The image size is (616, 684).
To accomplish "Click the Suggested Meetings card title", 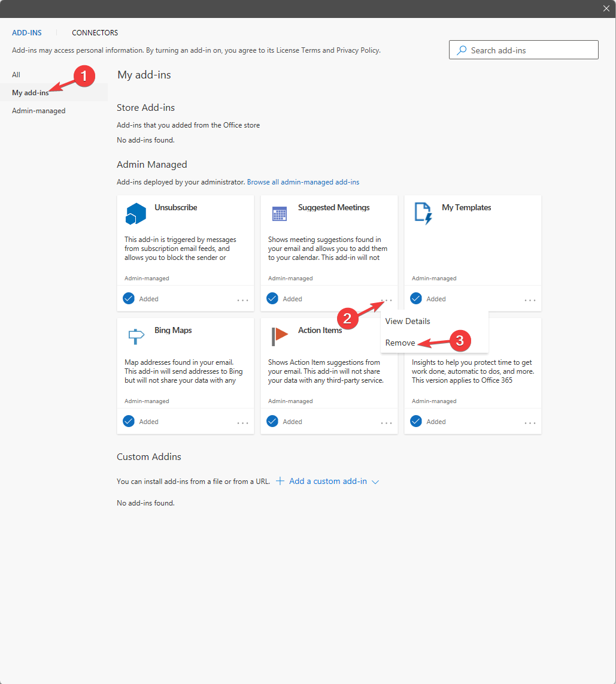I will (x=334, y=208).
